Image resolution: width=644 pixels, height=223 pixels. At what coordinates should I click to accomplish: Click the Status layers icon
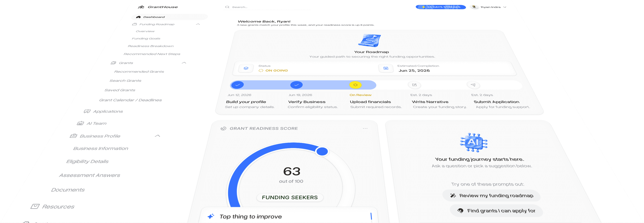[246, 68]
